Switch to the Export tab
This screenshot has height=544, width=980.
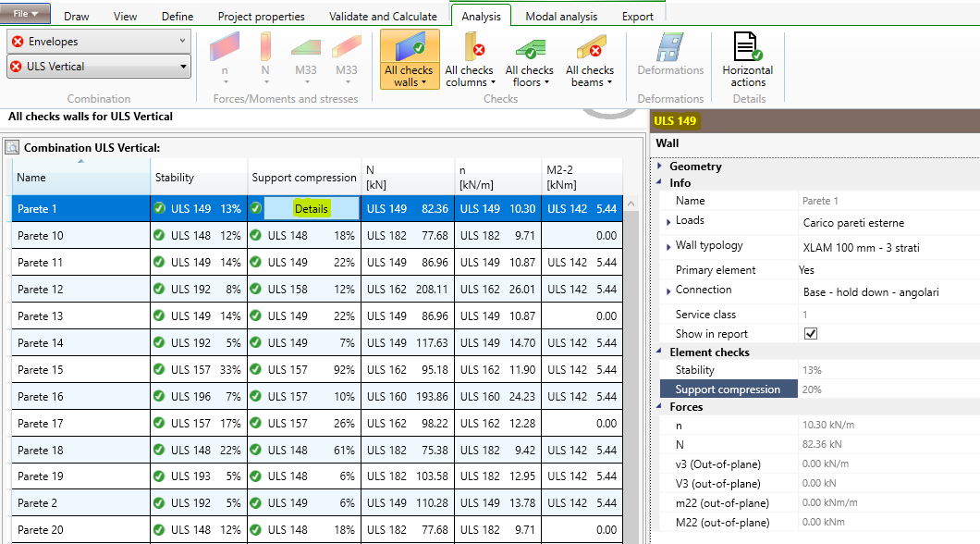pyautogui.click(x=638, y=17)
